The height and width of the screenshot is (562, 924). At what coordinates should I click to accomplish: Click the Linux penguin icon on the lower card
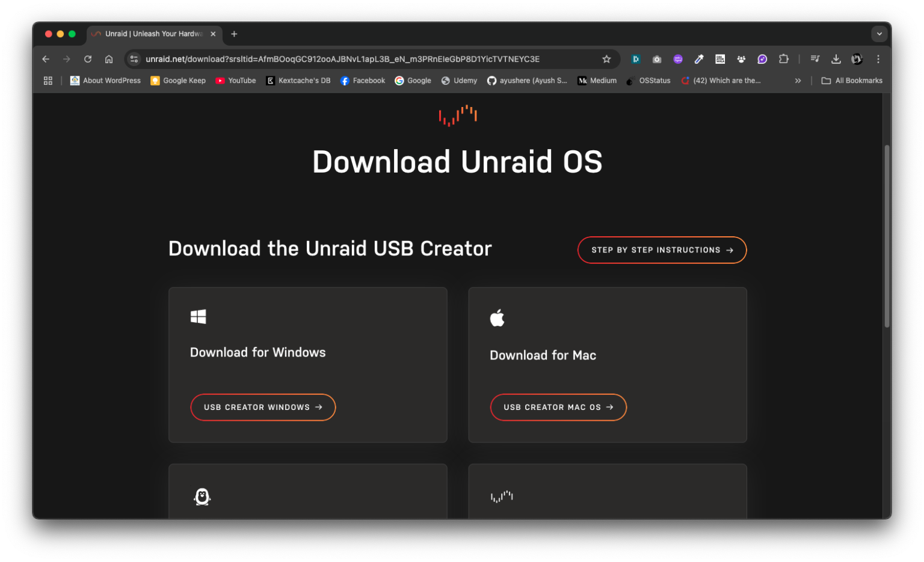pyautogui.click(x=202, y=497)
